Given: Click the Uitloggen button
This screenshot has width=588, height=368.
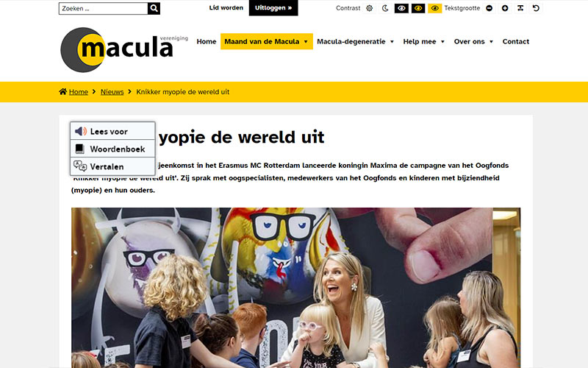Looking at the screenshot, I should click(x=273, y=8).
